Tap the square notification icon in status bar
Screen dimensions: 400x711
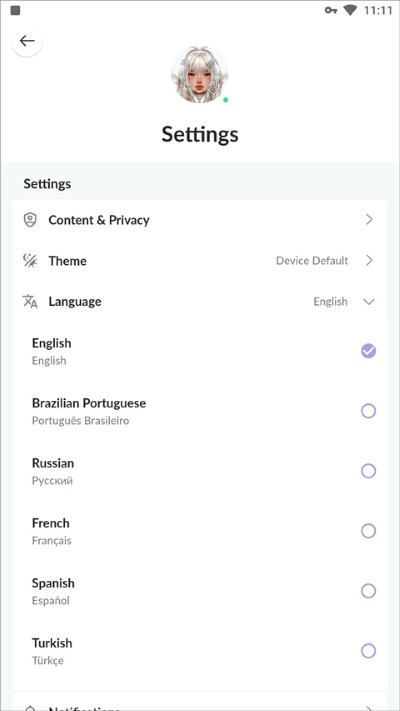click(15, 10)
